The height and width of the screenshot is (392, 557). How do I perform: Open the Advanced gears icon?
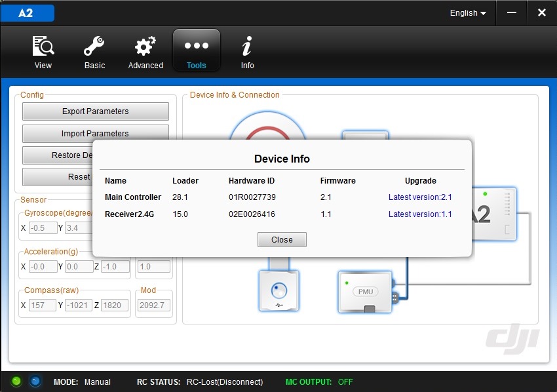(145, 46)
